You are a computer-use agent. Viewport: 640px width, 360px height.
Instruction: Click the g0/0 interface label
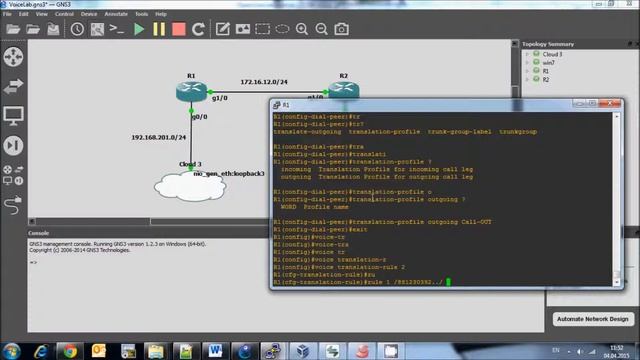(200, 117)
